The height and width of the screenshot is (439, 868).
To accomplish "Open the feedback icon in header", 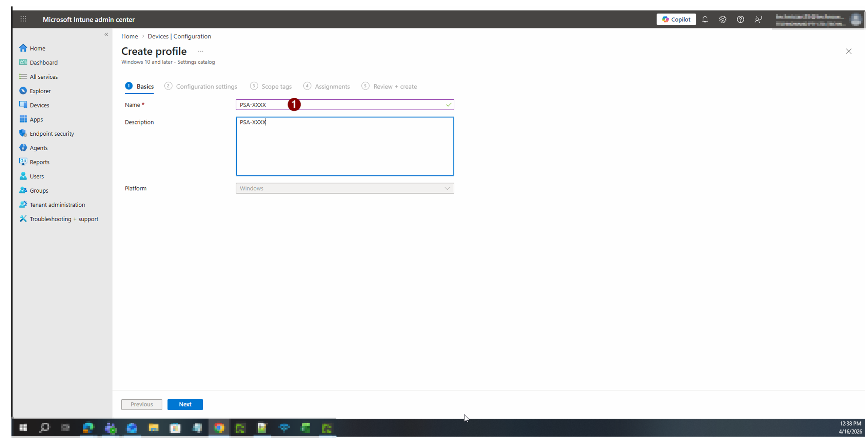I will tap(758, 19).
